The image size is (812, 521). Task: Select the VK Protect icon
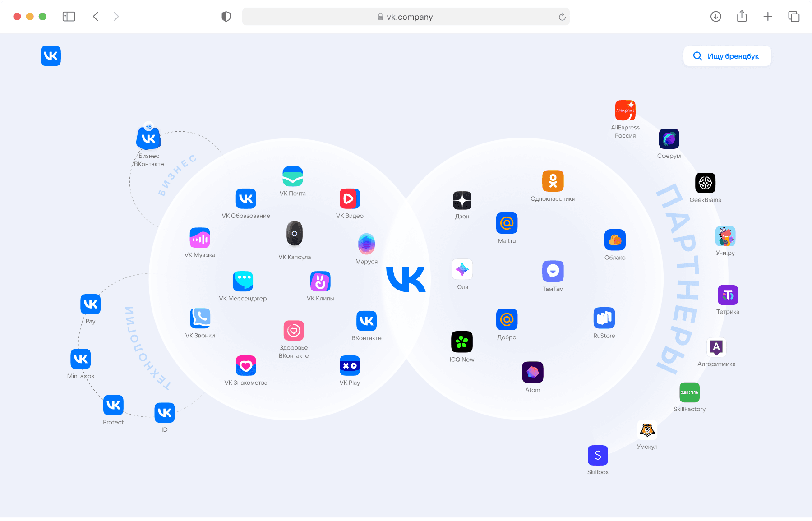click(x=113, y=405)
